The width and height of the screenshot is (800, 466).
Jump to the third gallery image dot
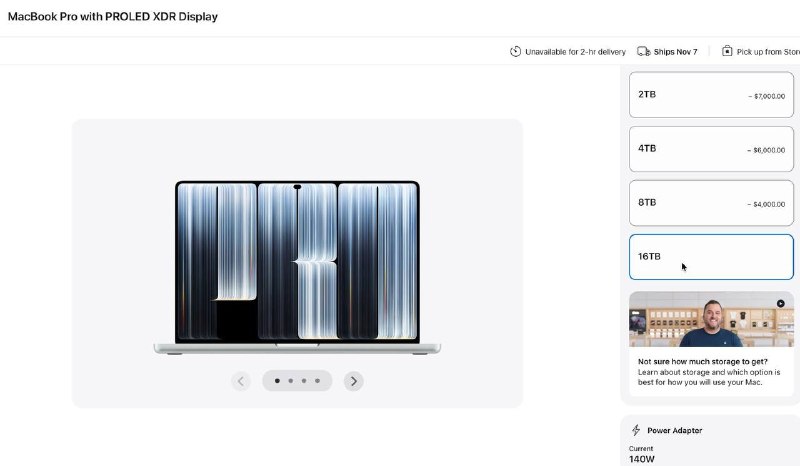[x=304, y=381]
